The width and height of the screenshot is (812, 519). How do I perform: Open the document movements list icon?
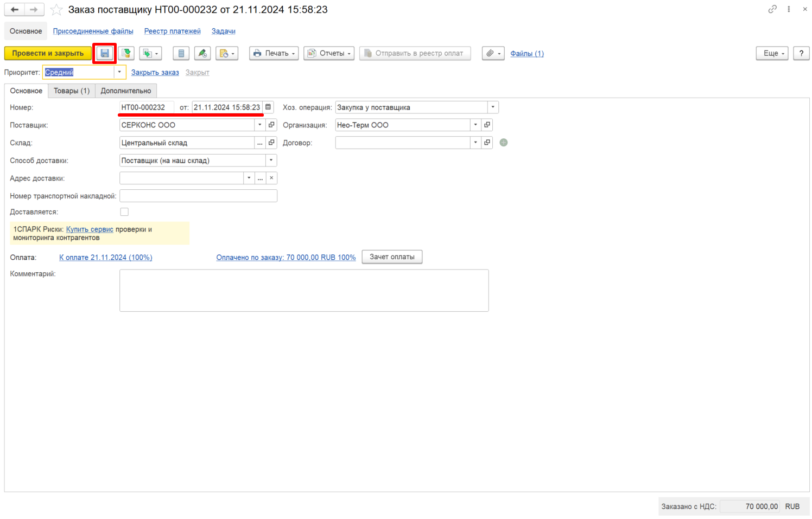pos(181,53)
